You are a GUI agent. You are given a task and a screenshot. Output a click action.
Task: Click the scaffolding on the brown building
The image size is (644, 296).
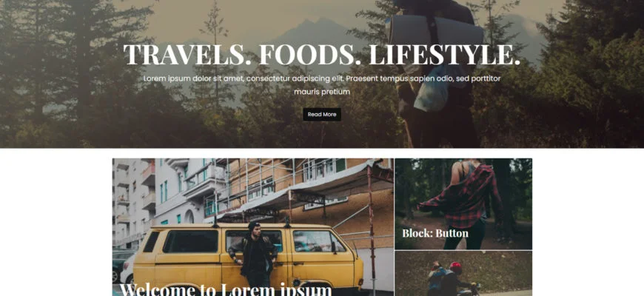coord(304,185)
